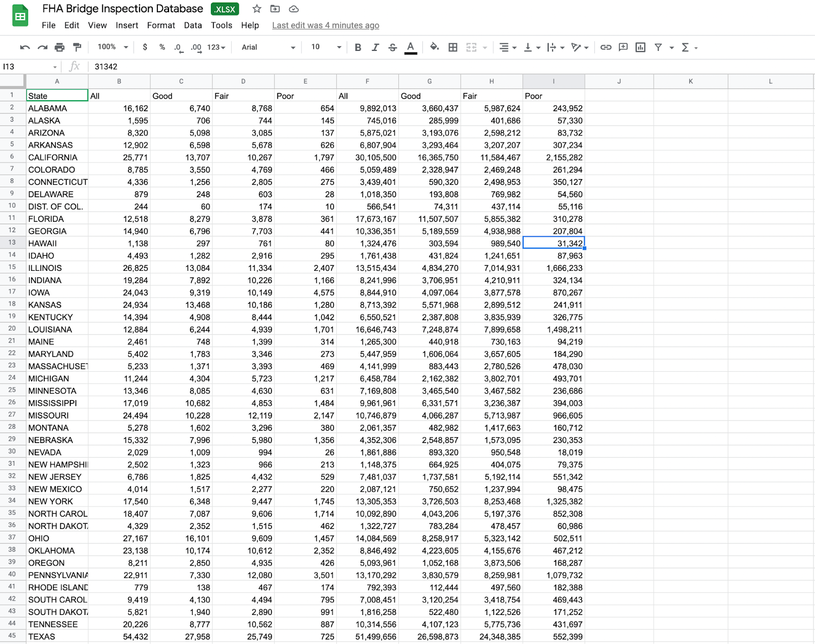Select row 13 header

click(12, 243)
